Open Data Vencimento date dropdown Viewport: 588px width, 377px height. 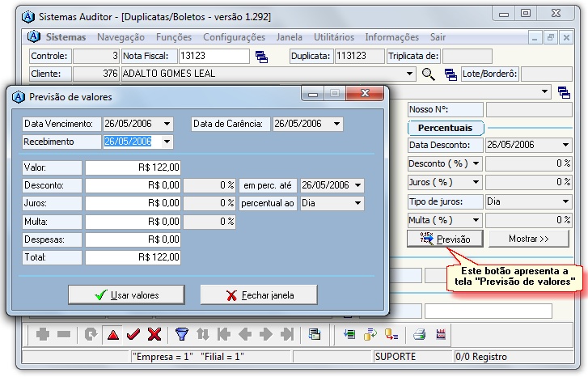pyautogui.click(x=167, y=124)
